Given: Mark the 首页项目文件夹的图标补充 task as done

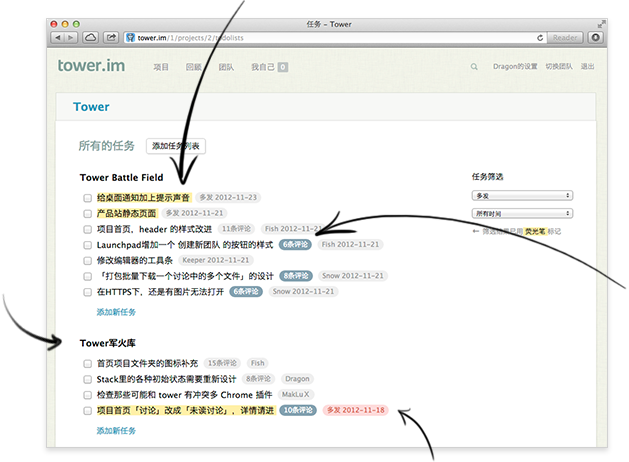Looking at the screenshot, I should coord(88,364).
